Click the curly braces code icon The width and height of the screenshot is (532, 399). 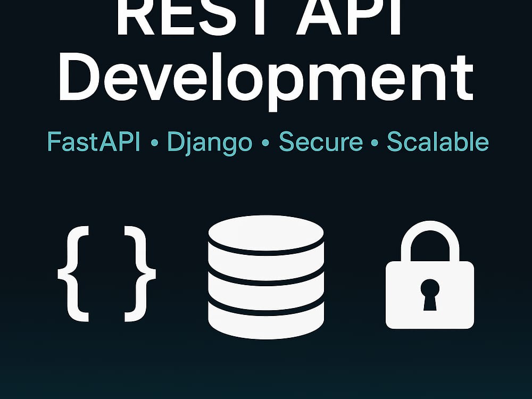(x=106, y=273)
